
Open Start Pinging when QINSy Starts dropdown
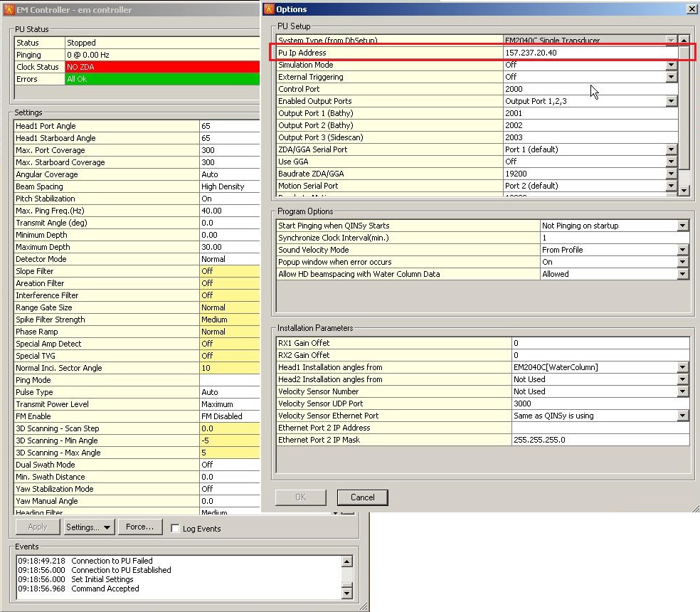682,226
